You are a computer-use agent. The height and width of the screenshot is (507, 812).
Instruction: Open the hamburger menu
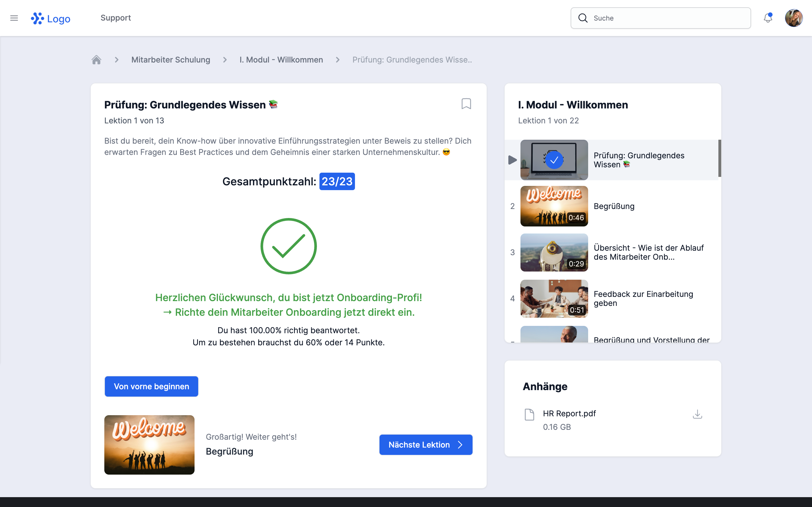[14, 18]
